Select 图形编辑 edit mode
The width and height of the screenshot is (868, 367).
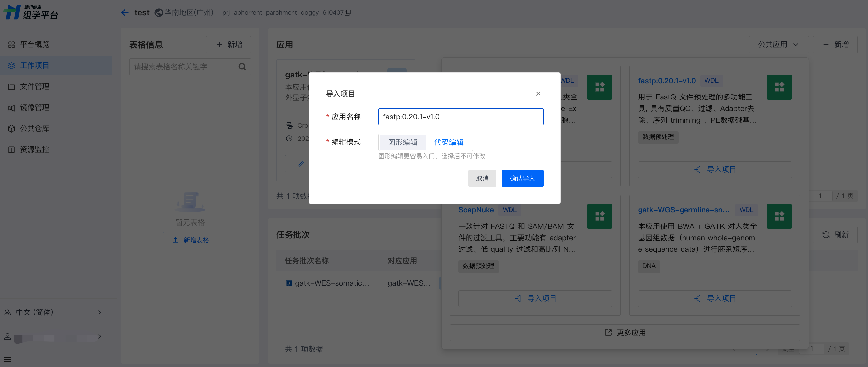click(402, 142)
